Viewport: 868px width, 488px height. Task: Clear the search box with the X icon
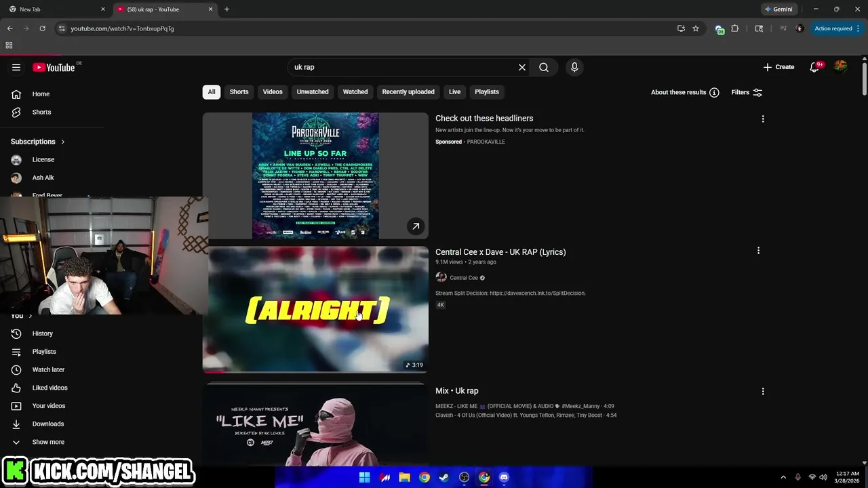[522, 67]
